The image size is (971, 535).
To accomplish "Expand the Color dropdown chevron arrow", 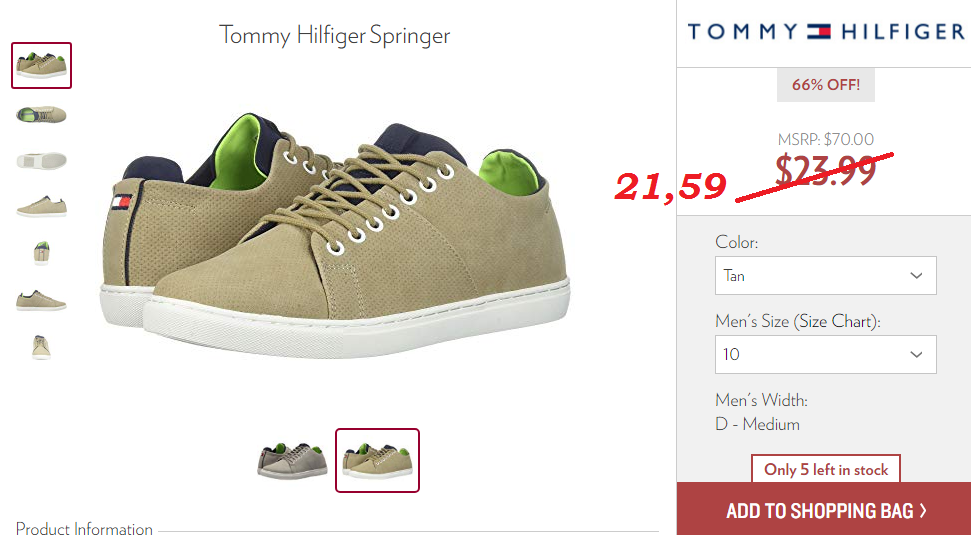I will point(916,276).
